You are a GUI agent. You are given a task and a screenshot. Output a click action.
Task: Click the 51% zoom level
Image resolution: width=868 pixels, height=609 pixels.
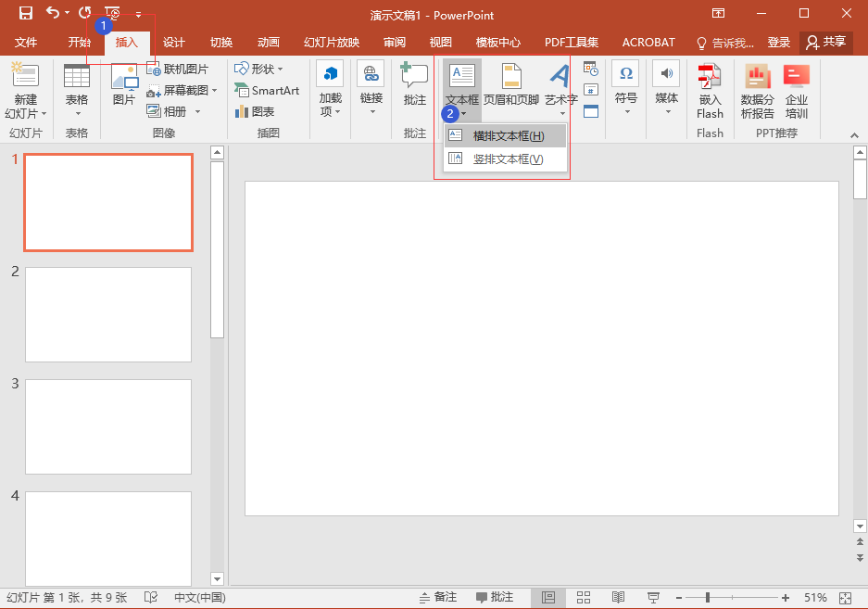point(815,597)
